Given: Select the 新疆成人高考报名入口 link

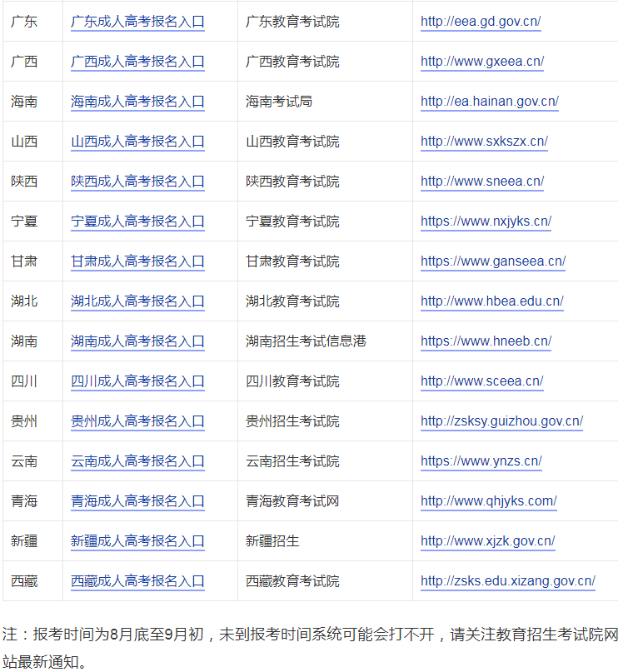Looking at the screenshot, I should pyautogui.click(x=137, y=541).
